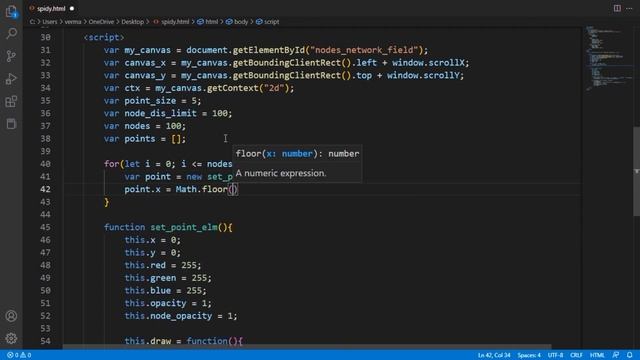Click 'this.draw' on line 54

(x=147, y=341)
